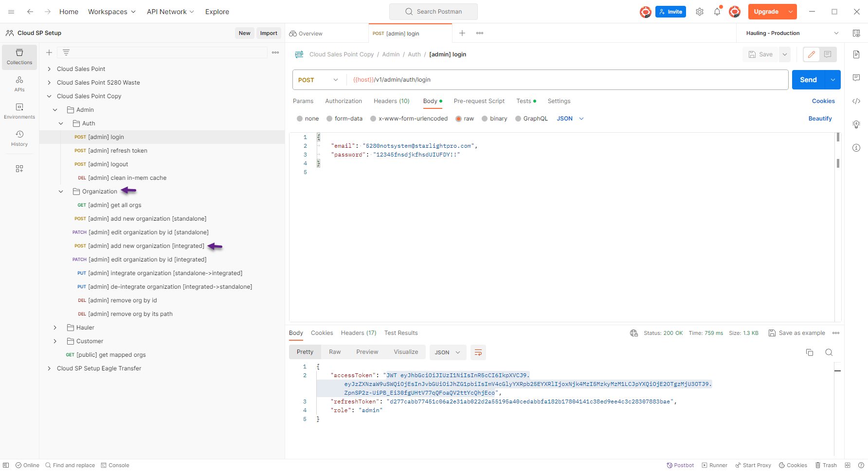Expand the Cloud Sales Point 5280 Waste collection
Screen dimensions: 868x471
point(49,83)
